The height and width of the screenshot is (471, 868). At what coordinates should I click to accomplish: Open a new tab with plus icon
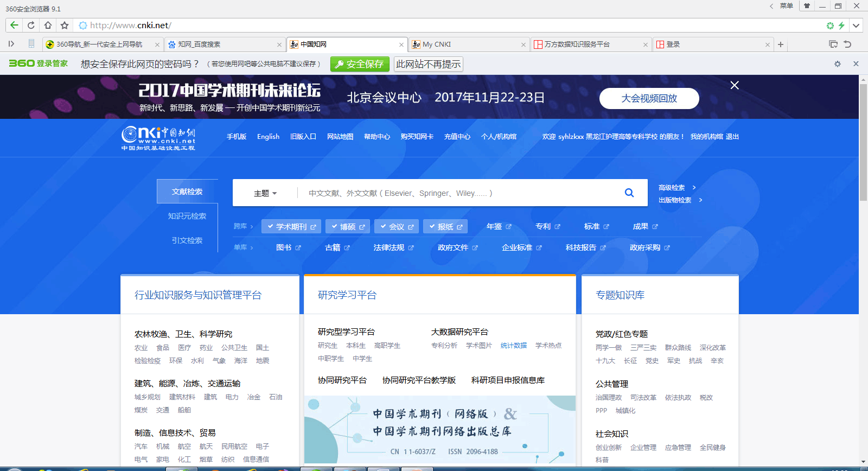[x=781, y=44]
